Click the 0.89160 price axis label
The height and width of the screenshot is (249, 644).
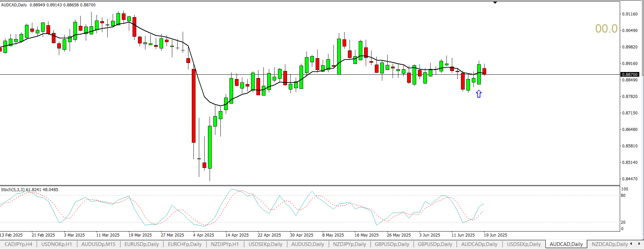(x=630, y=64)
